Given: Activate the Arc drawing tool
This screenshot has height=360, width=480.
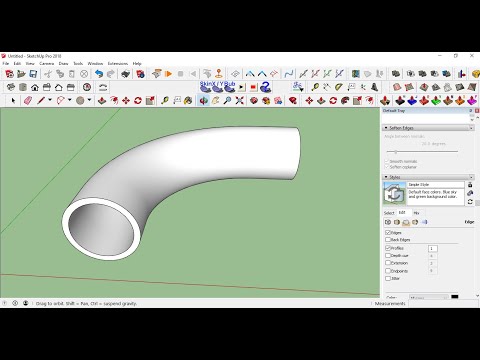Looking at the screenshot, I should [x=61, y=100].
